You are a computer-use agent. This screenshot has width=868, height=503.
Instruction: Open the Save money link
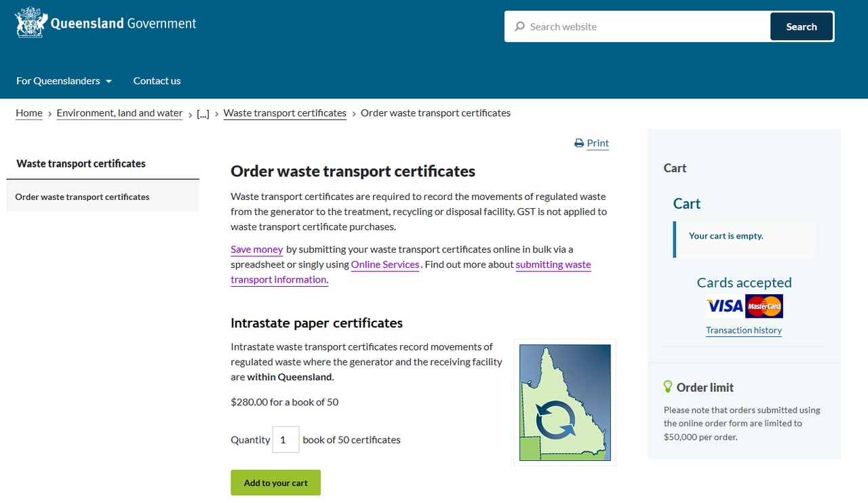click(x=256, y=249)
